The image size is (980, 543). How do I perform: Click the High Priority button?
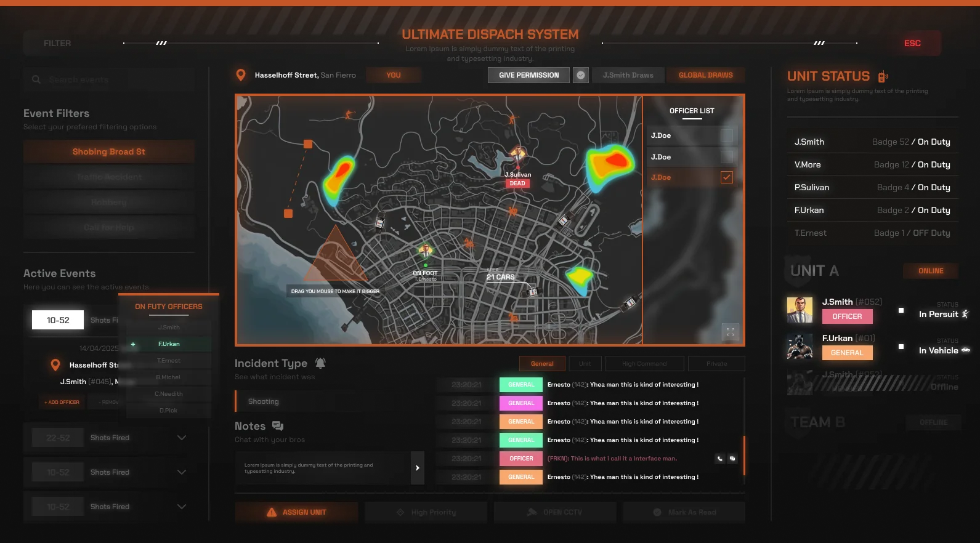pyautogui.click(x=426, y=512)
